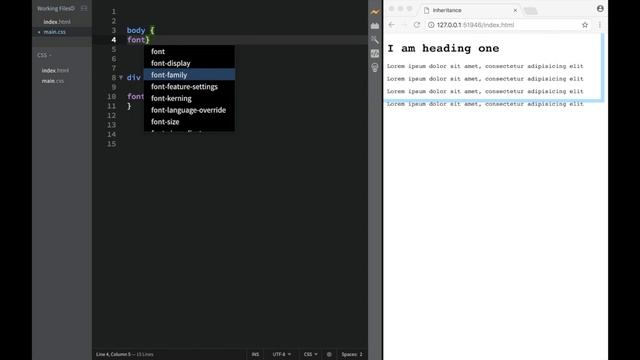Collapse the div rule fold arrow on line 8
Screen dimensions: 640x360
(x=121, y=77)
